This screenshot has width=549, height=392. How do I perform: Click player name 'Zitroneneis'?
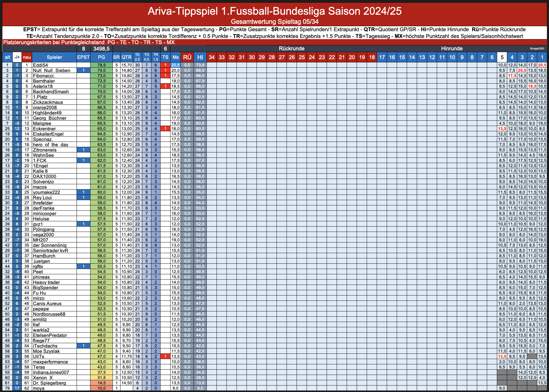(x=44, y=150)
